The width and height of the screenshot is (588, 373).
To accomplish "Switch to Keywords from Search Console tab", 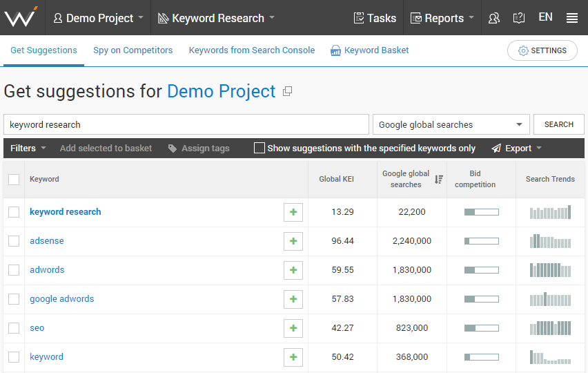I will 252,50.
